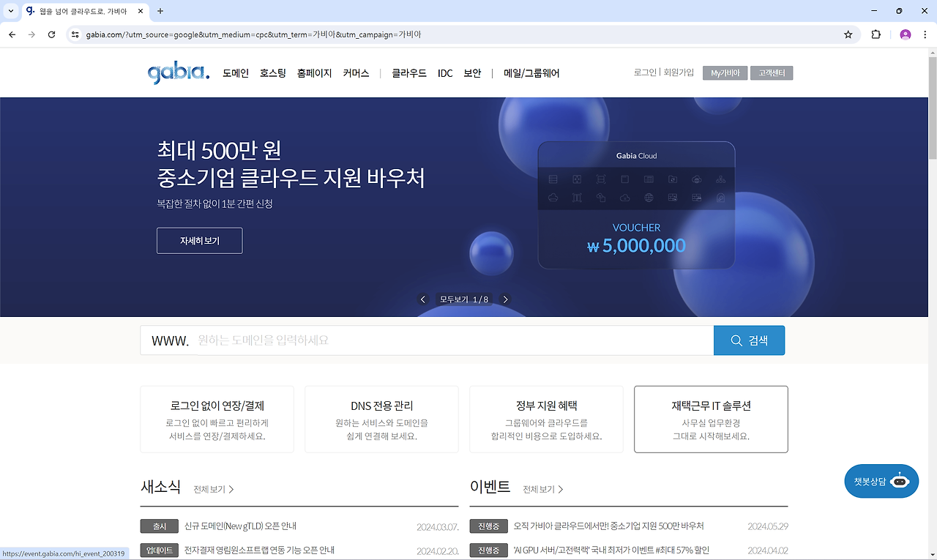The width and height of the screenshot is (937, 560).
Task: Click the 모두보기 1/8 banner button
Action: point(464,299)
